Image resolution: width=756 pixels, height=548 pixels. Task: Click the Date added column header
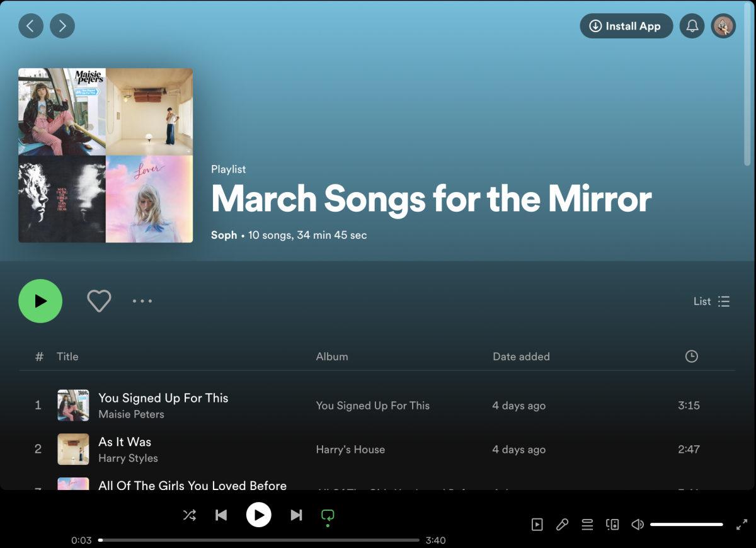pyautogui.click(x=521, y=357)
